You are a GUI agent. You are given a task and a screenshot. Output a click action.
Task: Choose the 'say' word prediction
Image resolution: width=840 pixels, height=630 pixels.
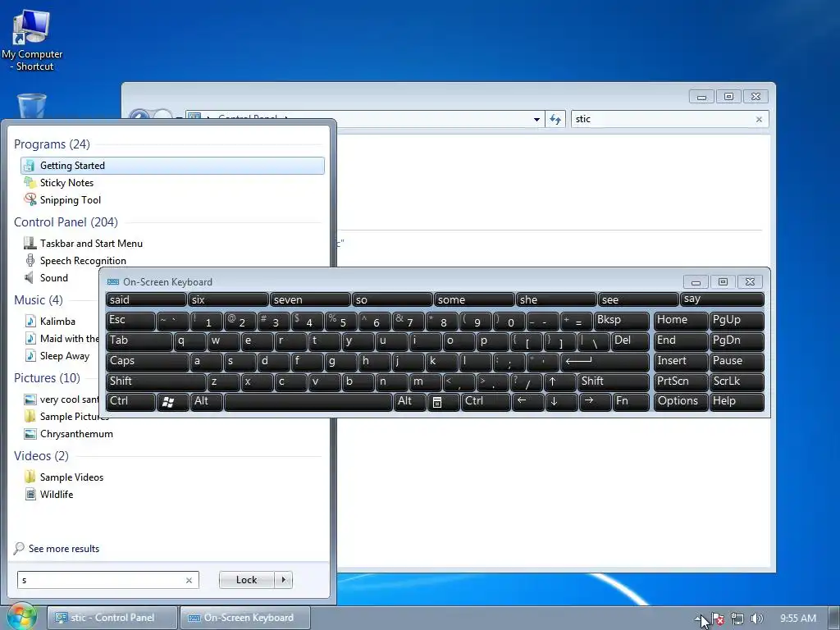click(x=722, y=299)
